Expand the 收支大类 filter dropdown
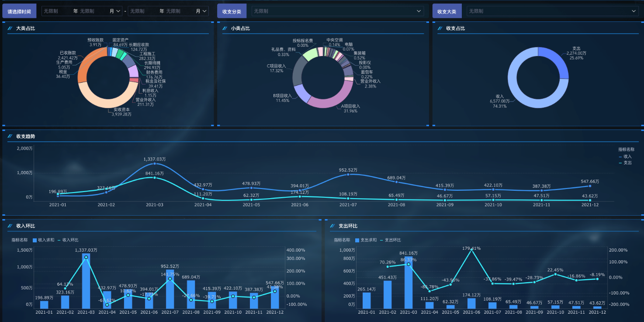644x322 pixels. click(x=552, y=11)
